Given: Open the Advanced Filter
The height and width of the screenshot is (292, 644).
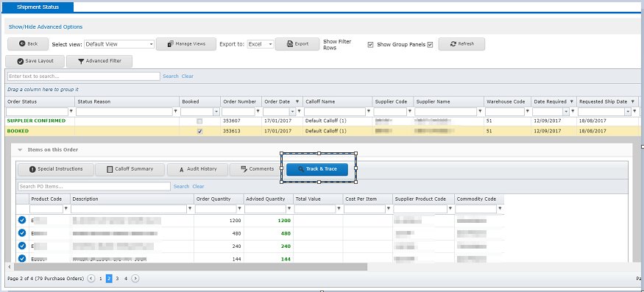Looking at the screenshot, I should (99, 61).
